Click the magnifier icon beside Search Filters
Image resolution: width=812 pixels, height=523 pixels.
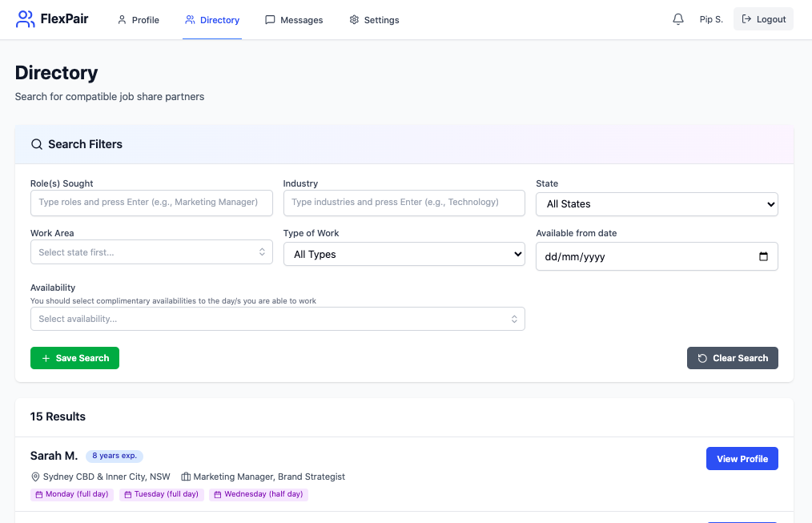pos(37,144)
